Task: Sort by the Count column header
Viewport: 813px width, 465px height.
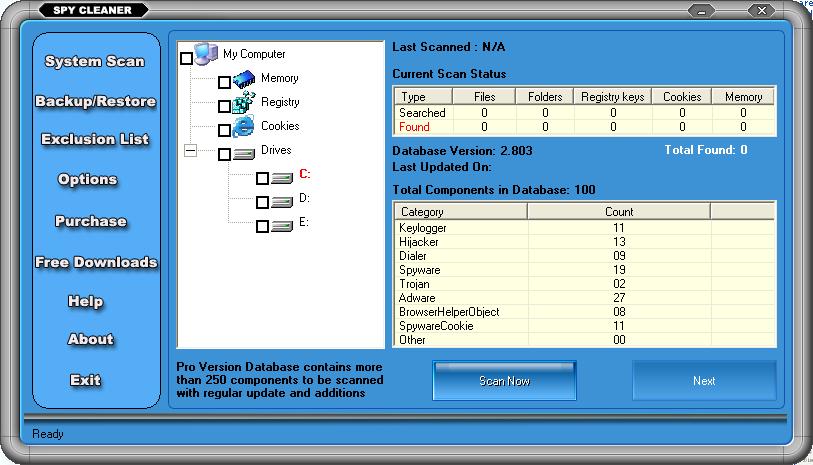Action: 619,212
